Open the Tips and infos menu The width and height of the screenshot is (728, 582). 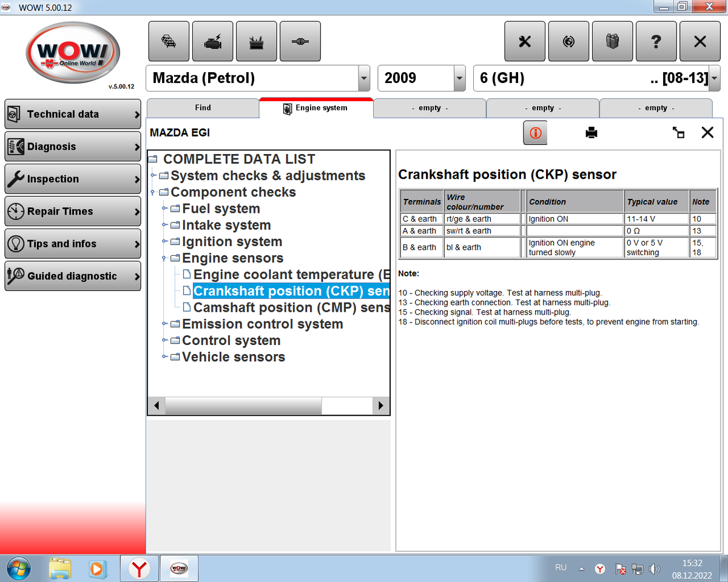[73, 244]
